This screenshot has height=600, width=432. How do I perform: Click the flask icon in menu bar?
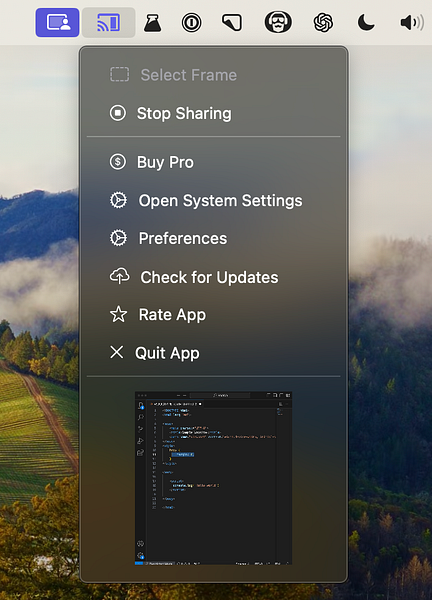pos(153,23)
